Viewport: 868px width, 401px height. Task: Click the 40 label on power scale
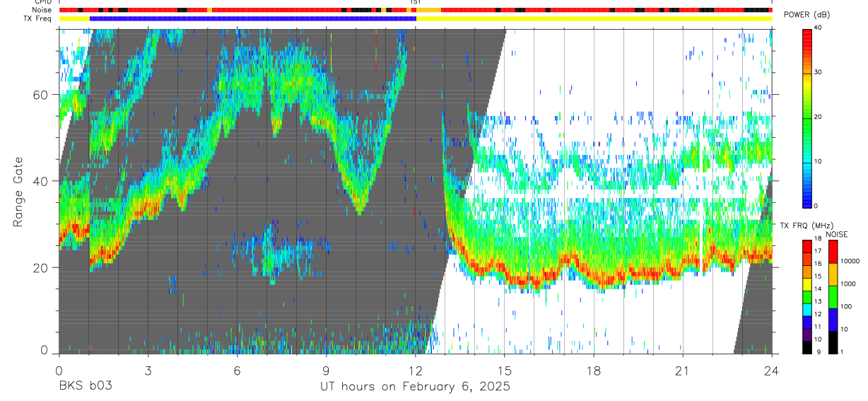[819, 28]
